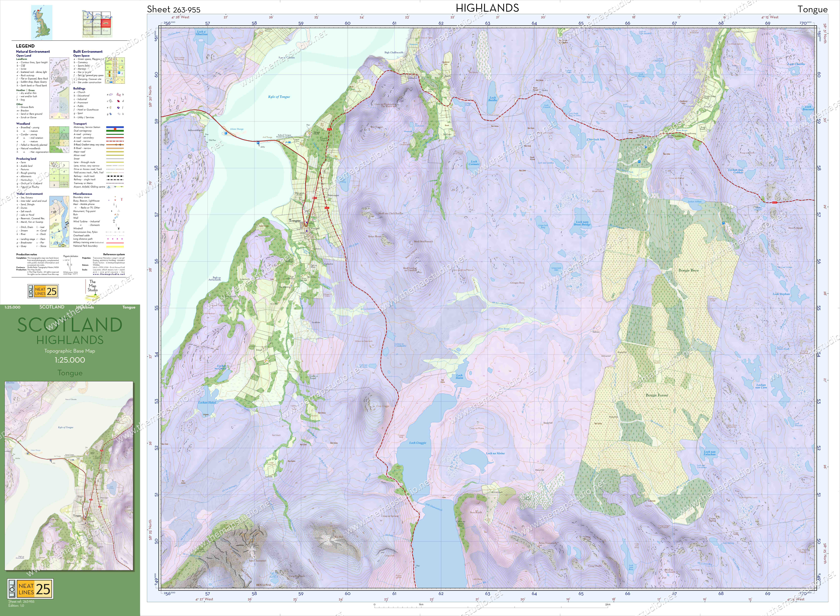
Task: Click the 'Loch Stephan' label
Action: click(781, 294)
